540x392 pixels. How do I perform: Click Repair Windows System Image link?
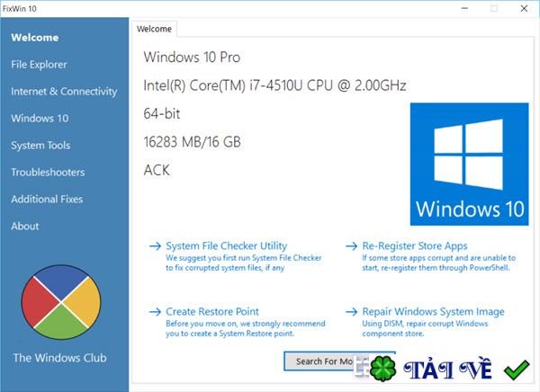point(433,311)
